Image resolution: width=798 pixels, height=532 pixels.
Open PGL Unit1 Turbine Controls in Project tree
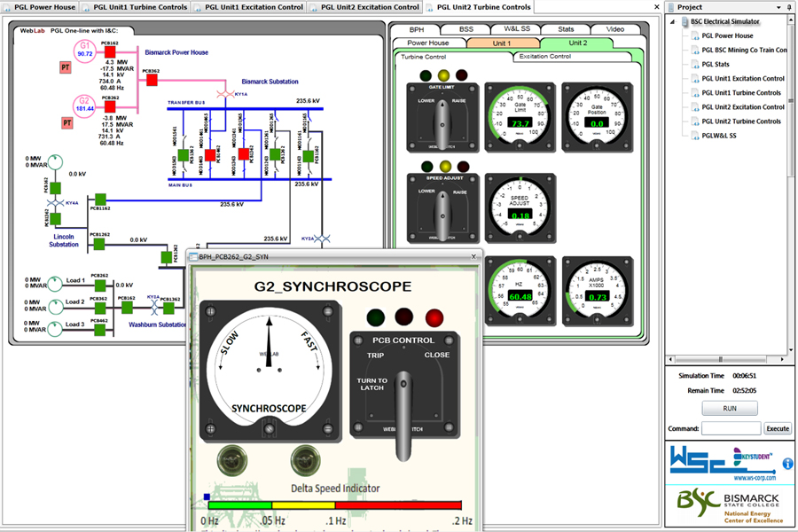click(741, 92)
